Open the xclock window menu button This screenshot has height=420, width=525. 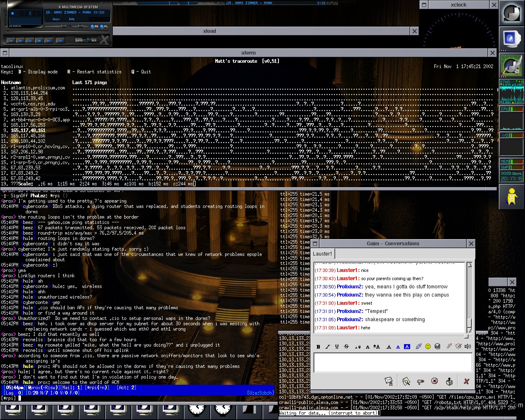(424, 5)
